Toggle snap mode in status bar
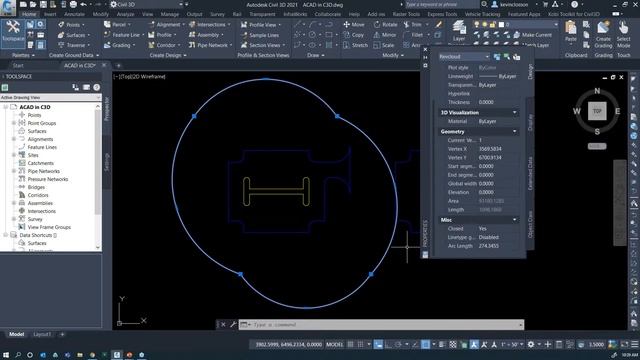 pos(360,344)
